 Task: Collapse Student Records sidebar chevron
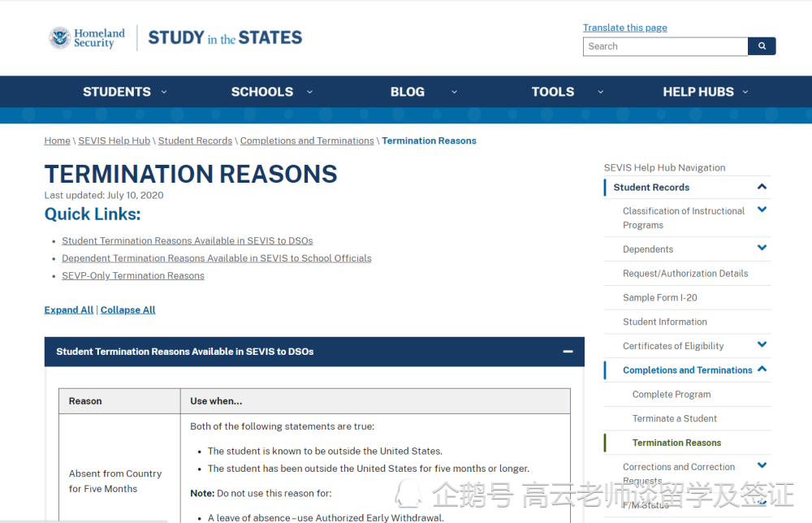tap(762, 187)
